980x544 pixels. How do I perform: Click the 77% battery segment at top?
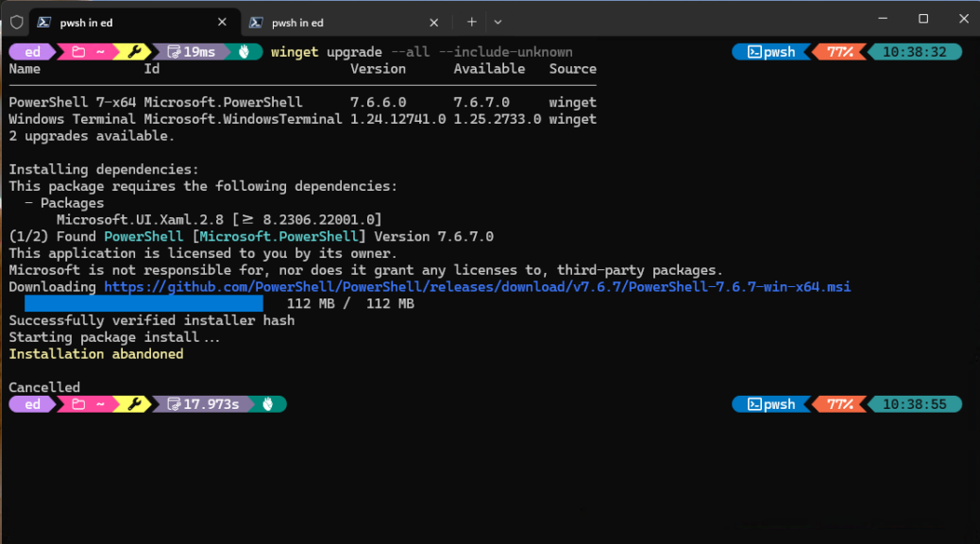click(839, 52)
